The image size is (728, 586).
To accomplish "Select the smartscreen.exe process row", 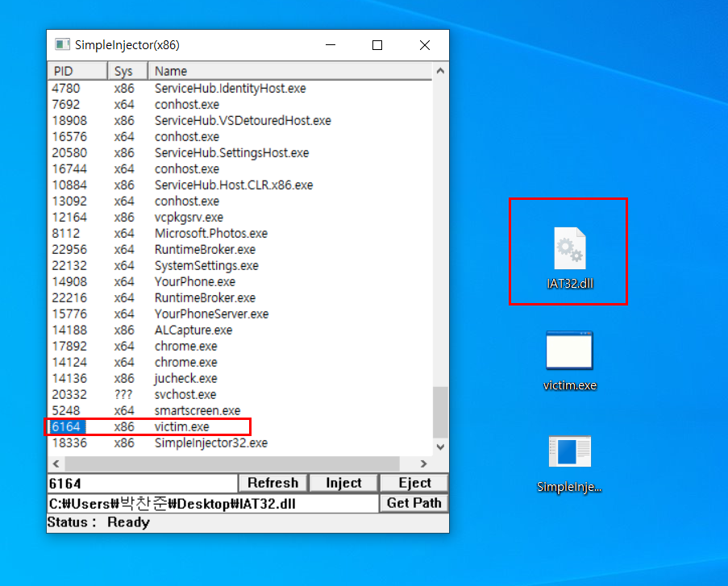I will pyautogui.click(x=239, y=410).
